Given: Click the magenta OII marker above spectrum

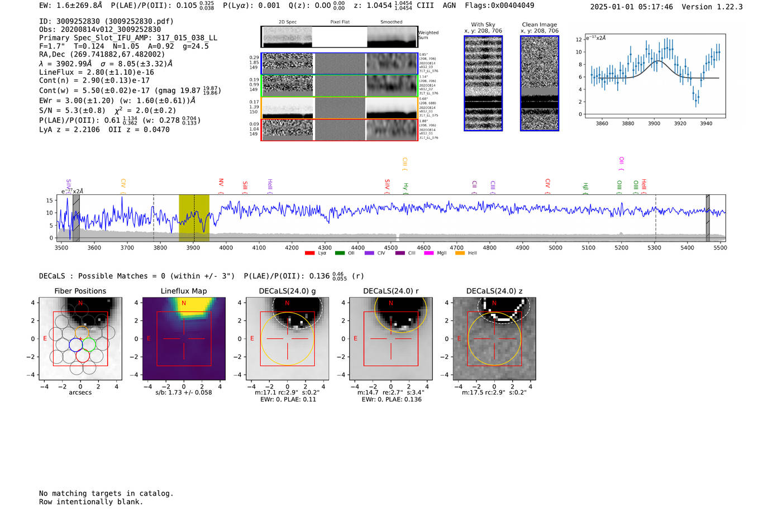Looking at the screenshot, I should (x=621, y=164).
